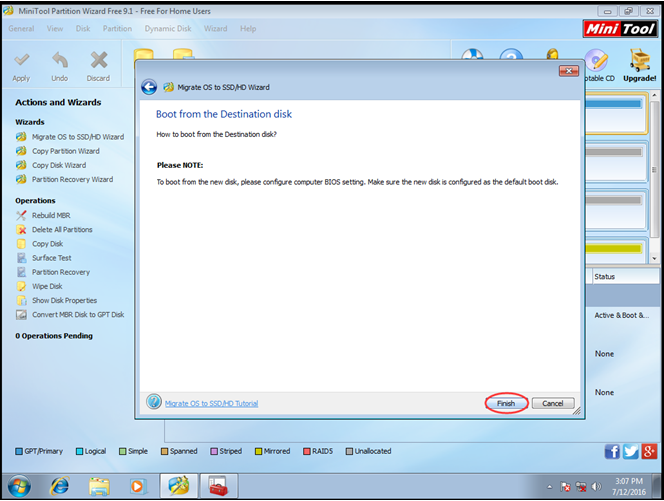Open the Partition menu
Image resolution: width=664 pixels, height=501 pixels.
coord(117,29)
